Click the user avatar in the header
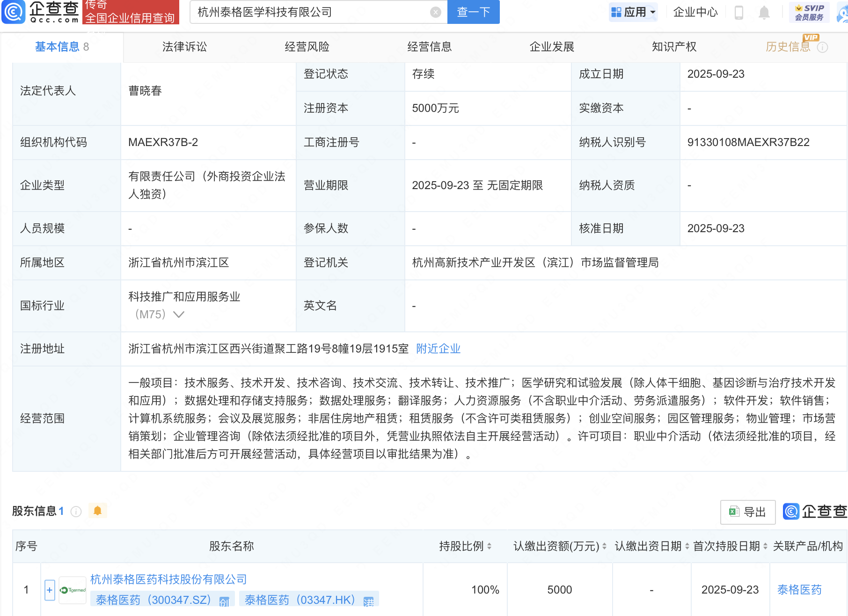Screen dimensions: 848x616 point(842,12)
